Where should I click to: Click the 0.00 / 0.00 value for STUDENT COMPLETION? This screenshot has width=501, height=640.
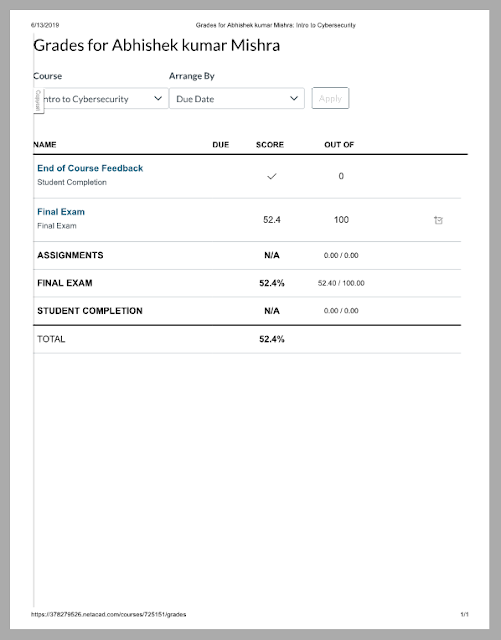341,311
